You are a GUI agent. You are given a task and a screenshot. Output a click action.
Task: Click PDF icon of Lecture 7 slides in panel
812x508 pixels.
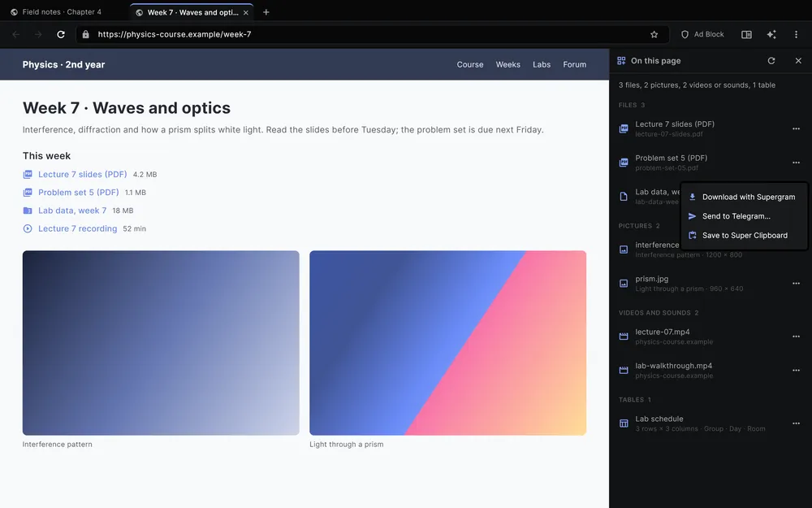624,128
